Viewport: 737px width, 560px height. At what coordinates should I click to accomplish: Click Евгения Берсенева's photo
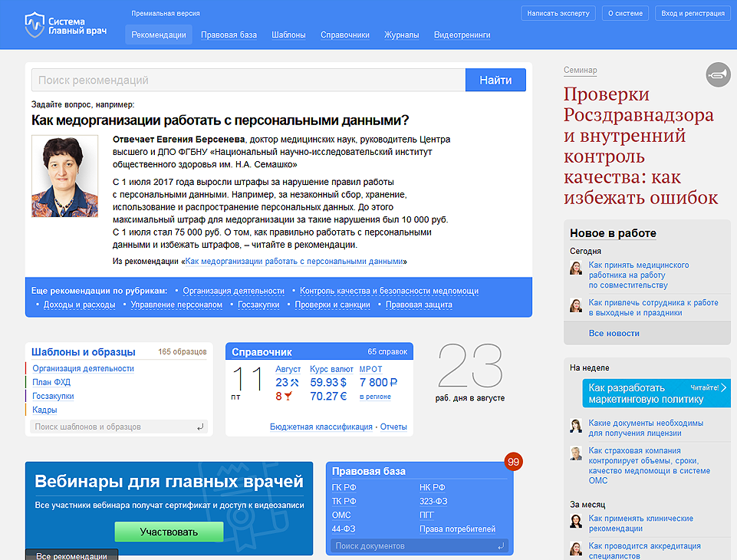(65, 176)
